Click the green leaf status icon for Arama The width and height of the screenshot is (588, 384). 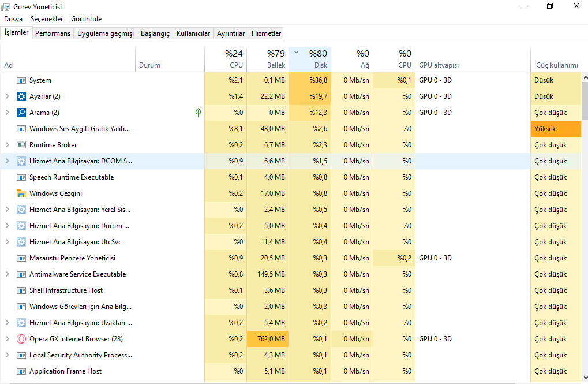(199, 113)
